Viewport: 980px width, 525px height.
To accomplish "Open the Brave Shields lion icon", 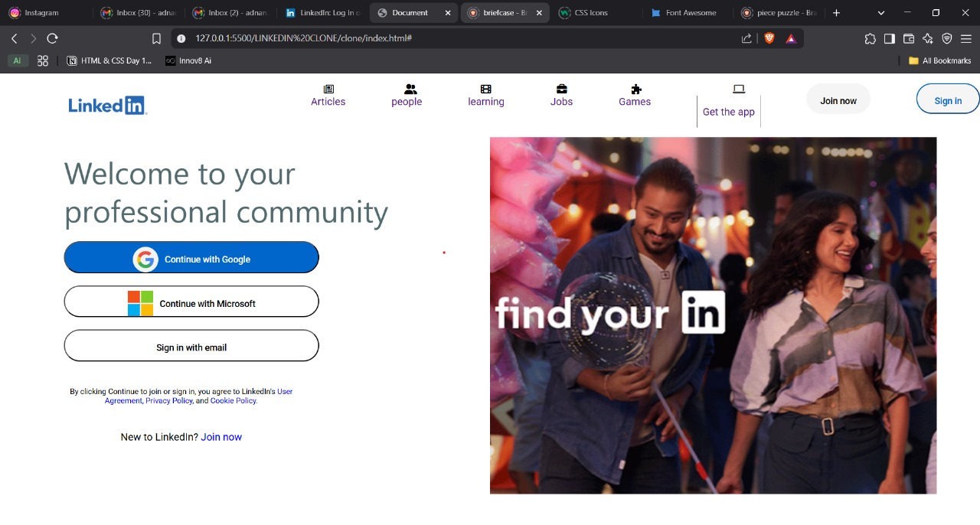I will pyautogui.click(x=769, y=38).
